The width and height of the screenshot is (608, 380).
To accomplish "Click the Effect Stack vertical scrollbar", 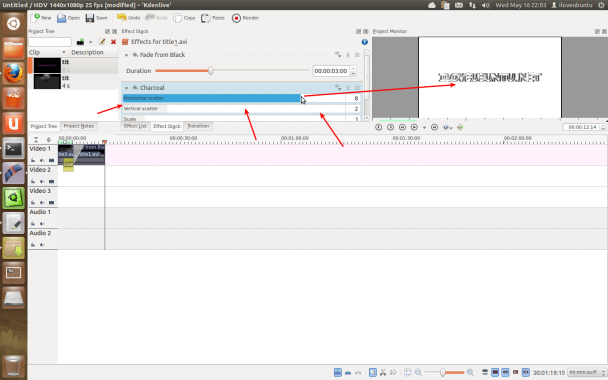I will pyautogui.click(x=366, y=85).
